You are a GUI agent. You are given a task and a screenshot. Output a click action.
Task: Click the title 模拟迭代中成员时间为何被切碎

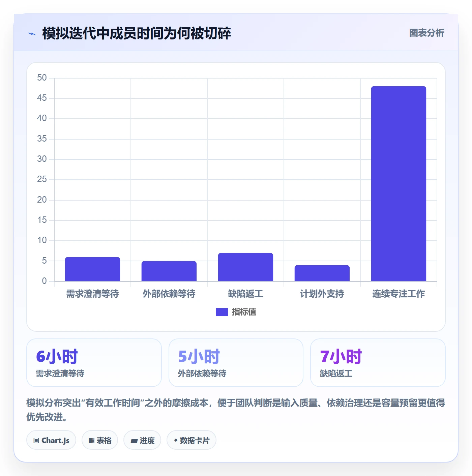click(x=137, y=33)
